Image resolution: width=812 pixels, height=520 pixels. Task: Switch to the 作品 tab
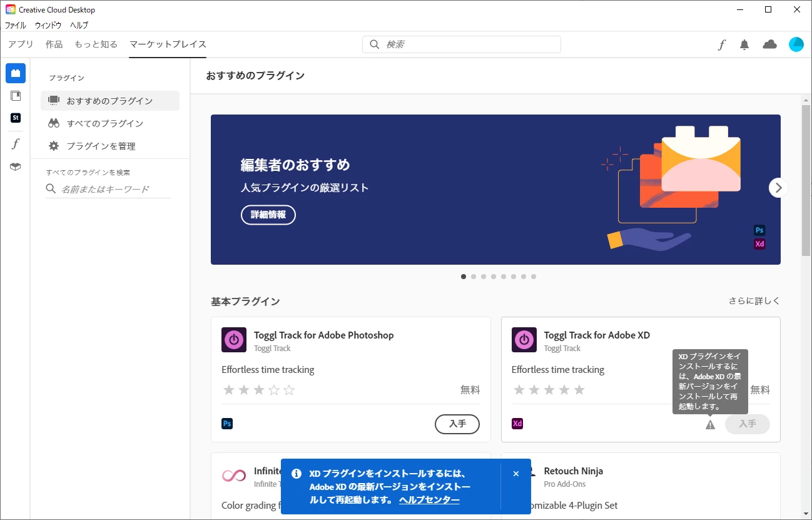tap(54, 44)
